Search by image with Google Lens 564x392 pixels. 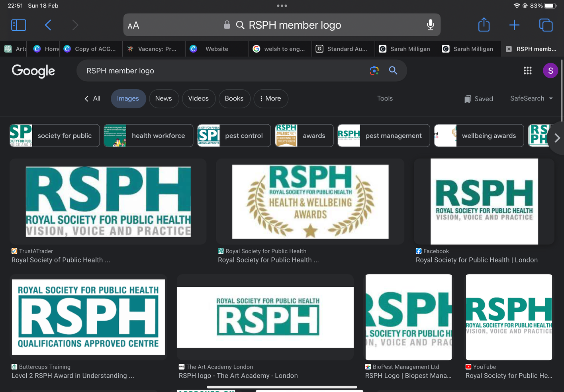coord(374,71)
